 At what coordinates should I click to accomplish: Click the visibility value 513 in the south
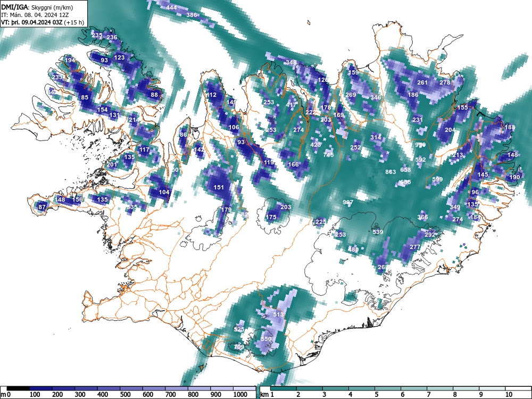pyautogui.click(x=278, y=314)
